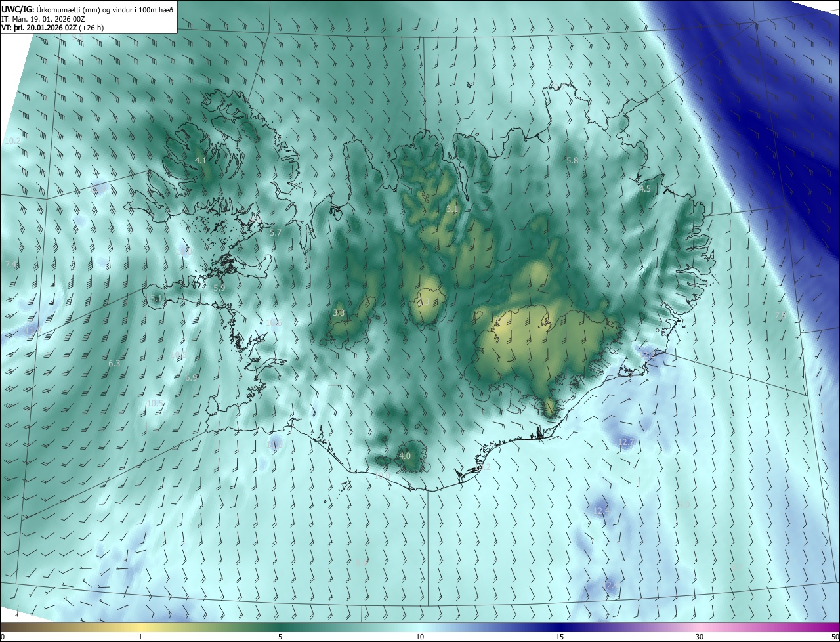
Task: Click the 5.9 precipitation value label
Action: (x=219, y=288)
